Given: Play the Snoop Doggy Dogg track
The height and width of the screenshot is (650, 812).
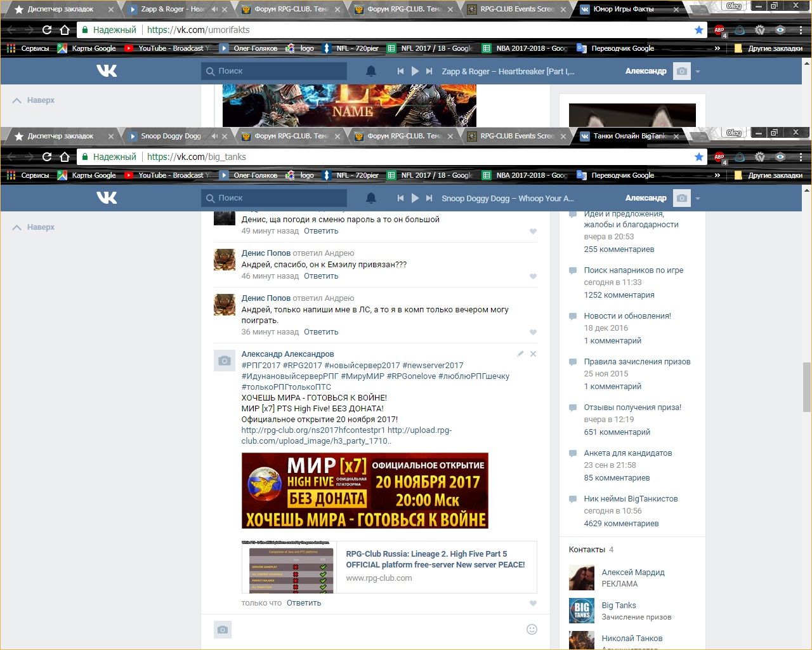Looking at the screenshot, I should (x=415, y=198).
